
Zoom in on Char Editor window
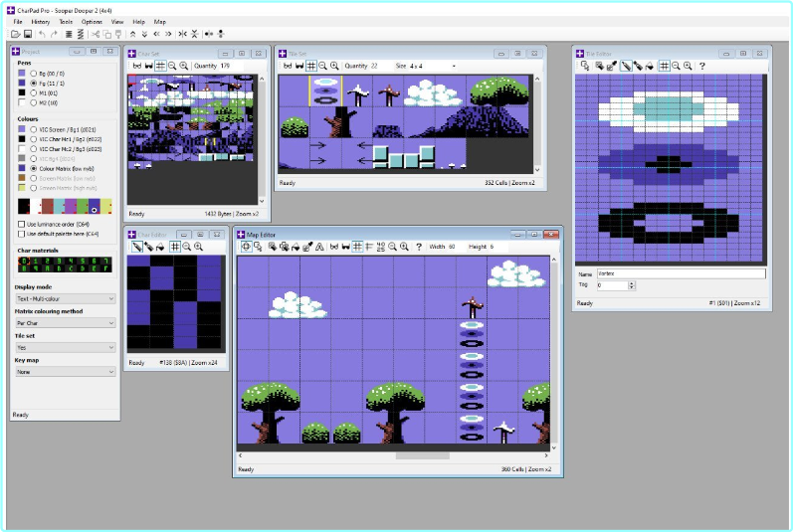pos(198,247)
